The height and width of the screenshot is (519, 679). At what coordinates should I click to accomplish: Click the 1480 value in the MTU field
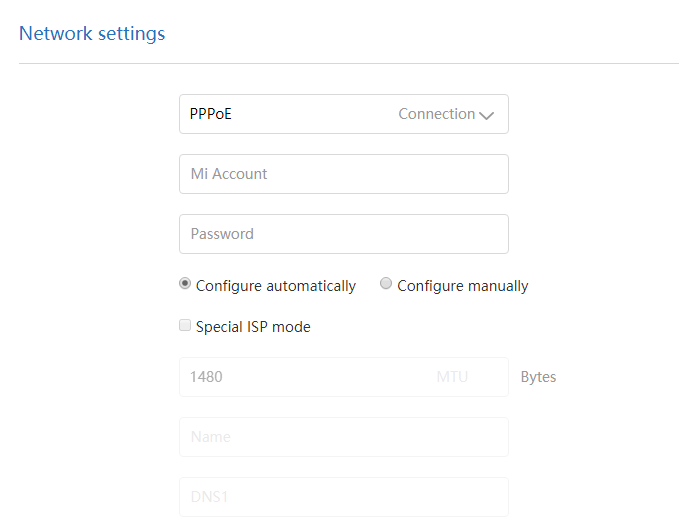[x=207, y=377]
